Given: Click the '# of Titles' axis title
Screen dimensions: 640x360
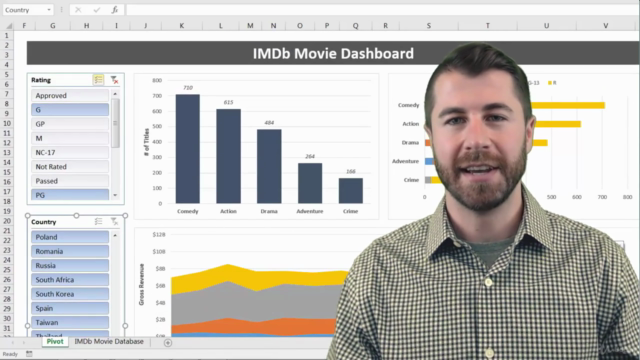Looking at the screenshot, I should click(147, 142).
